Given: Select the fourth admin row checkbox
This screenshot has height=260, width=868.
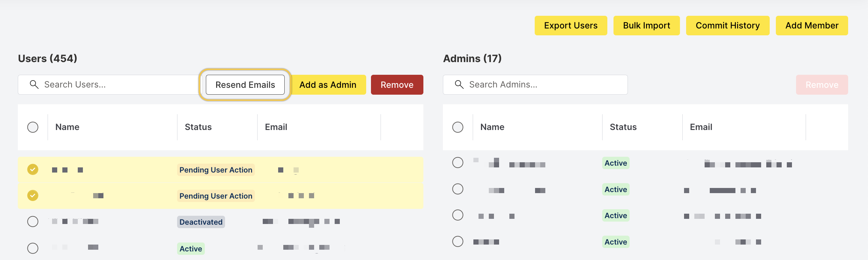Looking at the screenshot, I should [x=458, y=241].
